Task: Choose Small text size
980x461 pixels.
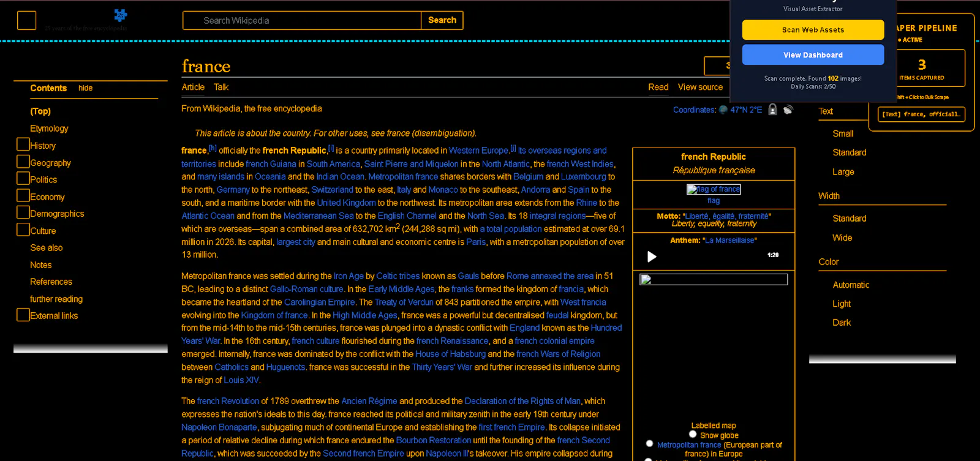Action: [843, 133]
